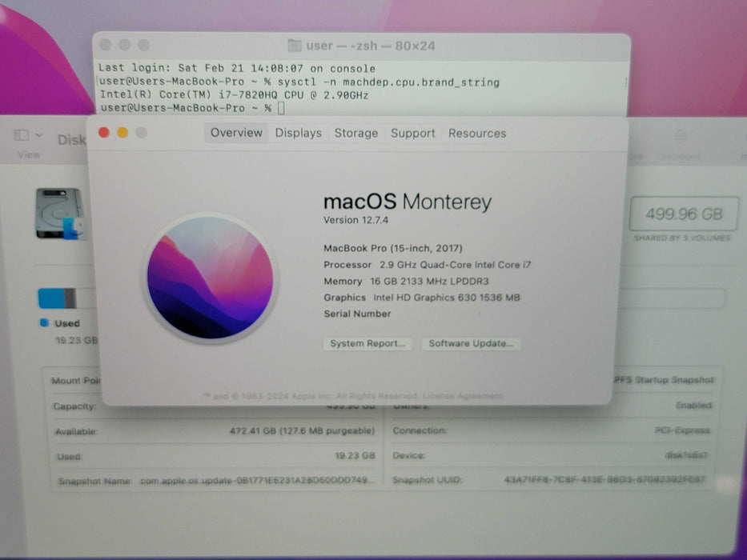Click the Available 472.41 GB value
The image size is (747, 560).
click(302, 431)
